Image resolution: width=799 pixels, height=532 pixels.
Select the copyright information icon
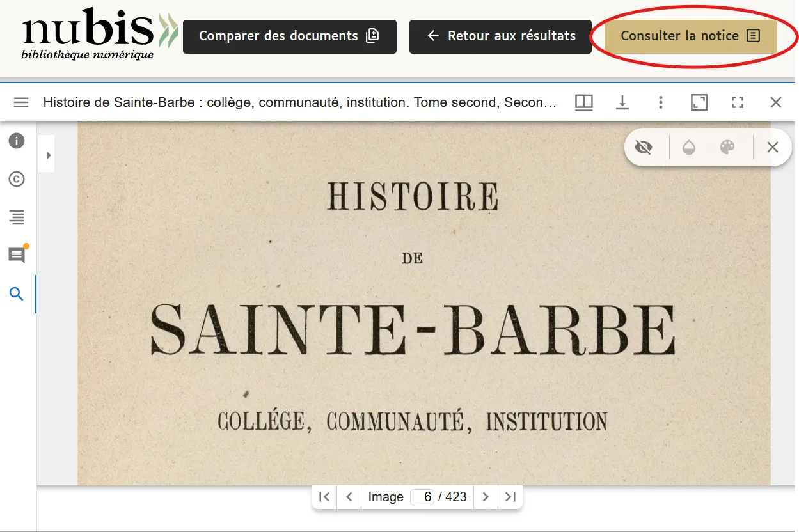coord(16,180)
